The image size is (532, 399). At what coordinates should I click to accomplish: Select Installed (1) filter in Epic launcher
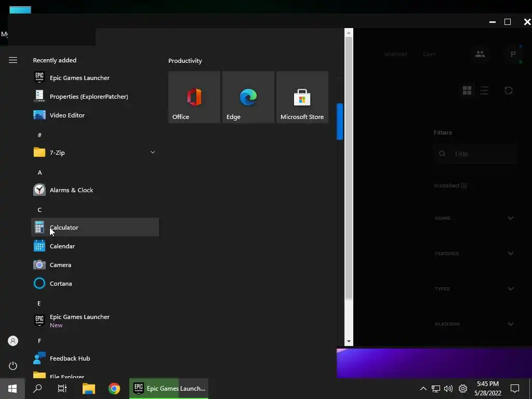coord(450,185)
